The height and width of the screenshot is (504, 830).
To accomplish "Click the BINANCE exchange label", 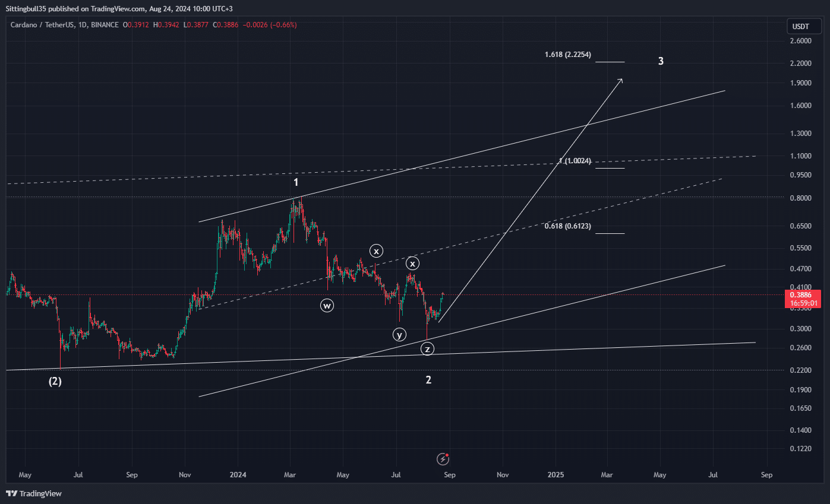I will tap(104, 25).
